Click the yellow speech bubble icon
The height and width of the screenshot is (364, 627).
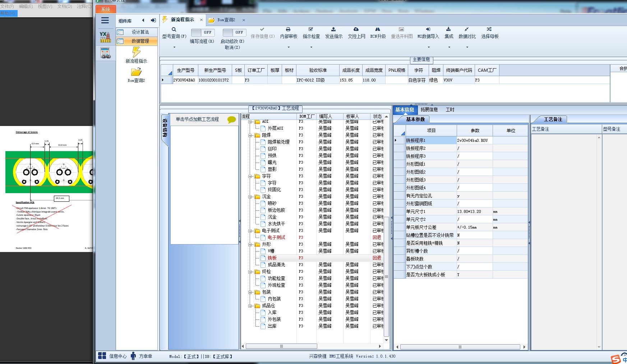click(232, 120)
